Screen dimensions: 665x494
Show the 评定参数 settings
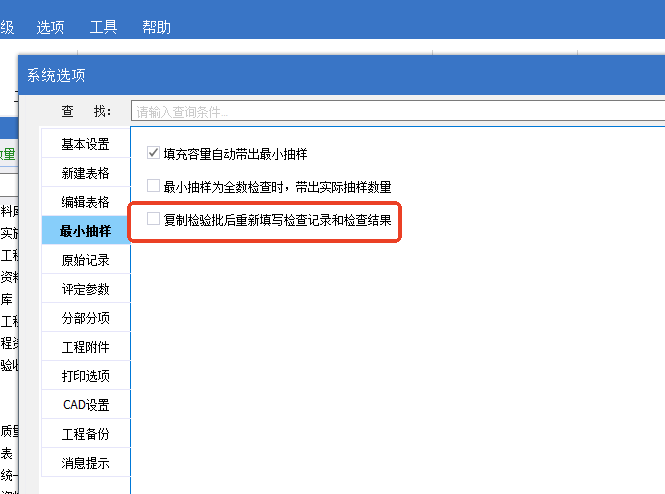tap(85, 289)
